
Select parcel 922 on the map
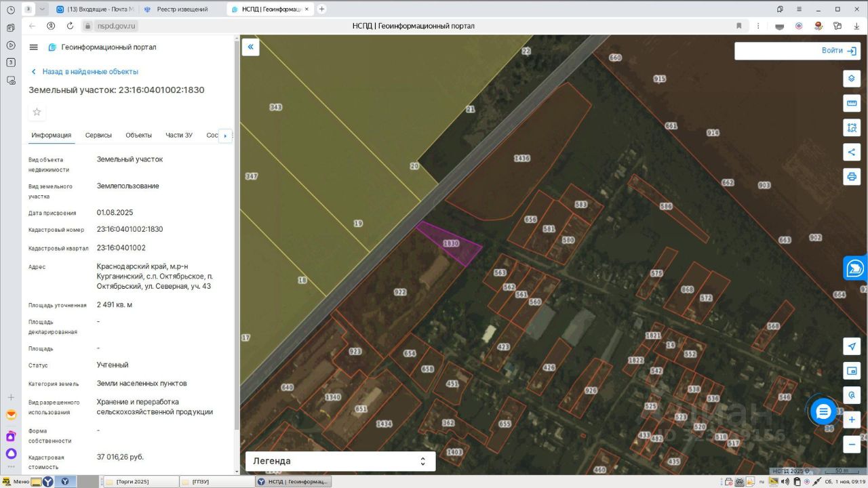click(400, 292)
